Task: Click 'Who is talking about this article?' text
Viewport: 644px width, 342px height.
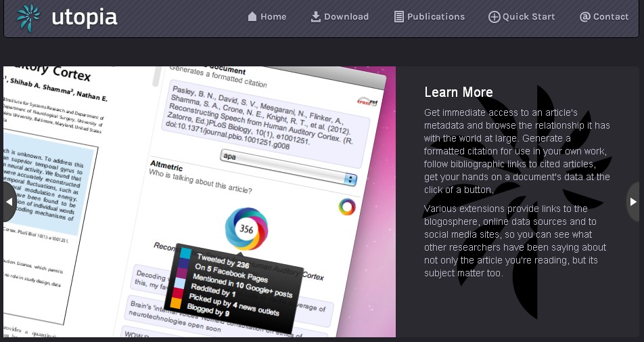Action: [x=200, y=181]
